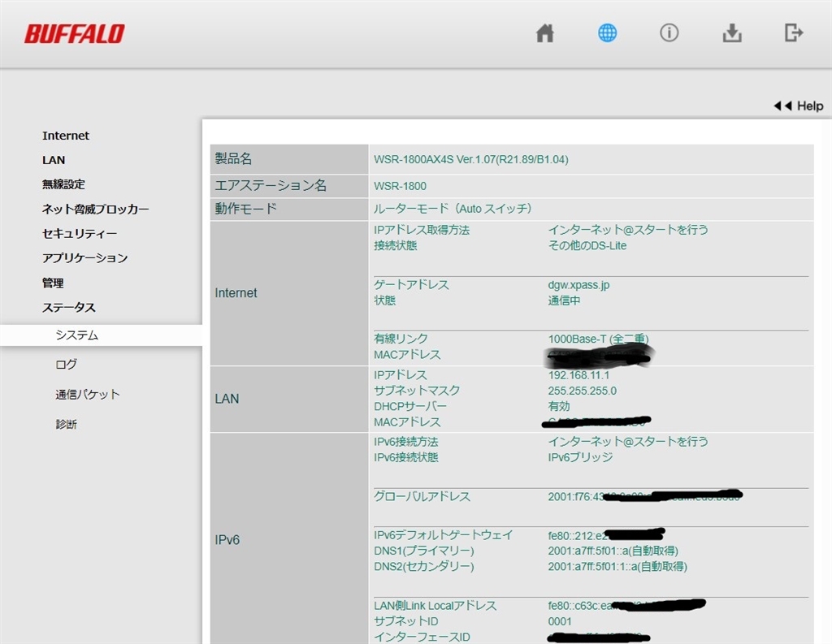Open the Internet sidebar menu

click(x=66, y=136)
